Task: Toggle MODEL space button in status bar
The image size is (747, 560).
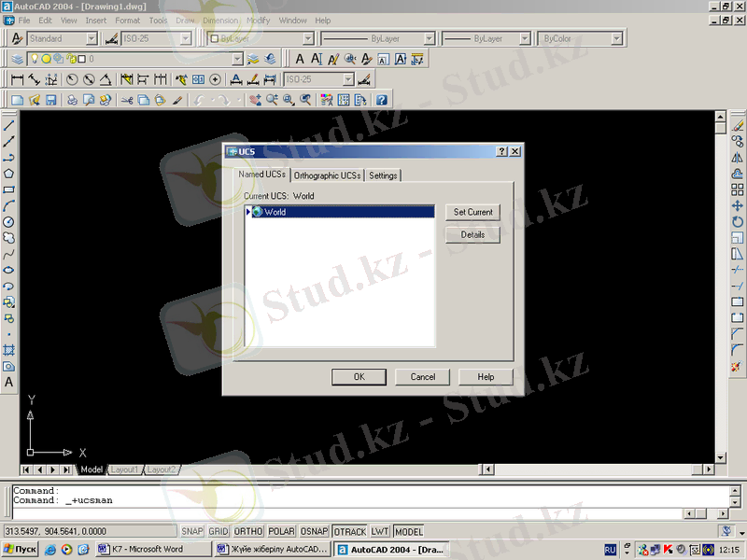Action: pos(408,531)
